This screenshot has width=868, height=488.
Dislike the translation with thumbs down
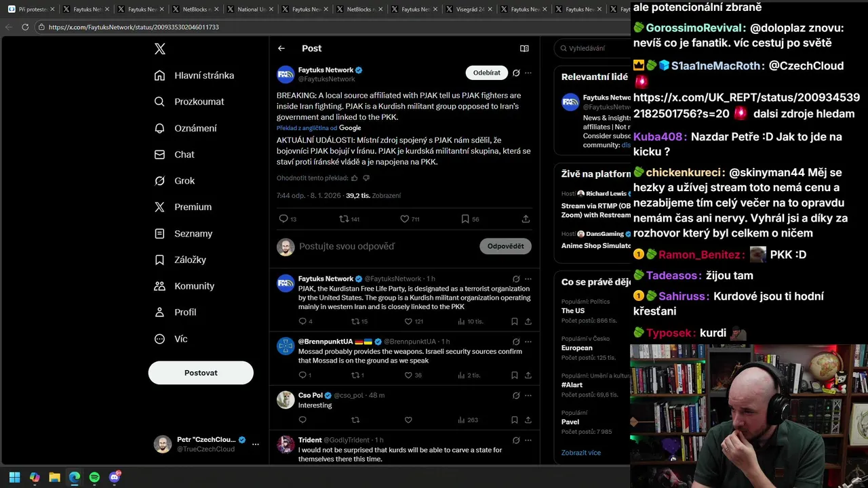pyautogui.click(x=366, y=178)
